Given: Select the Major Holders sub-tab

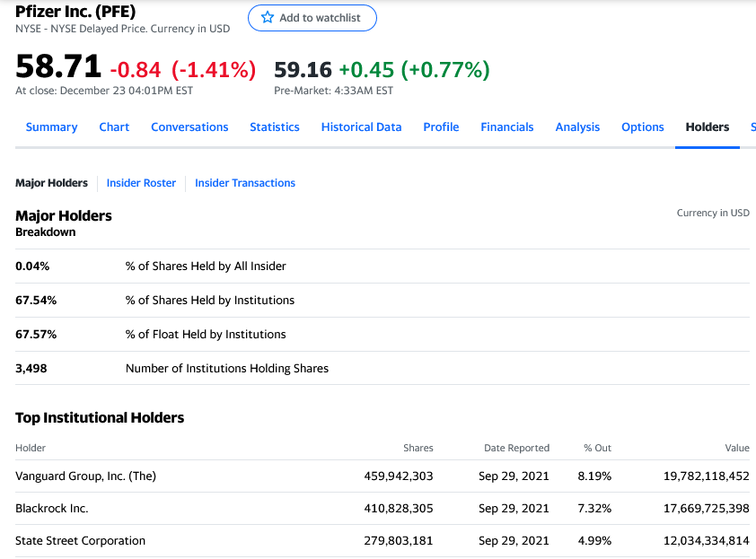Looking at the screenshot, I should [x=51, y=183].
